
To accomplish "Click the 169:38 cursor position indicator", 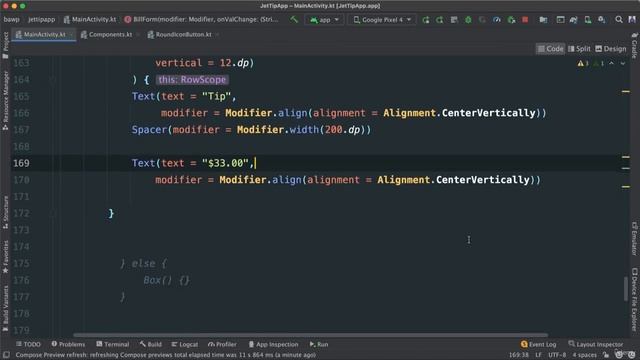I will [518, 355].
